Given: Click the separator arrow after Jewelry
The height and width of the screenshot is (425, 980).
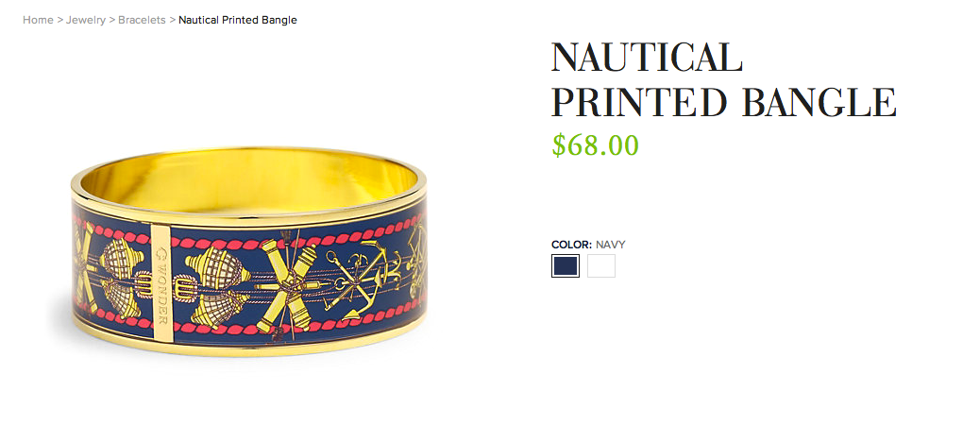Looking at the screenshot, I should click(111, 20).
